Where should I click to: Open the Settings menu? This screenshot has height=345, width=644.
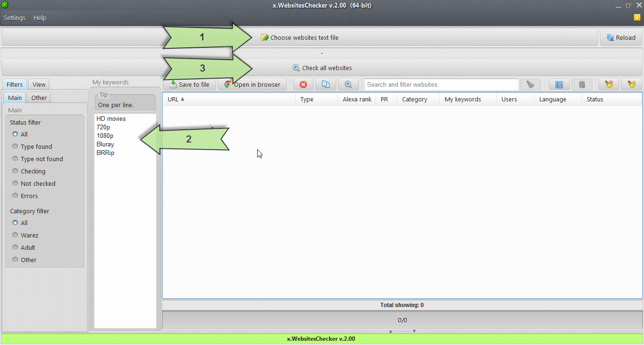click(15, 18)
